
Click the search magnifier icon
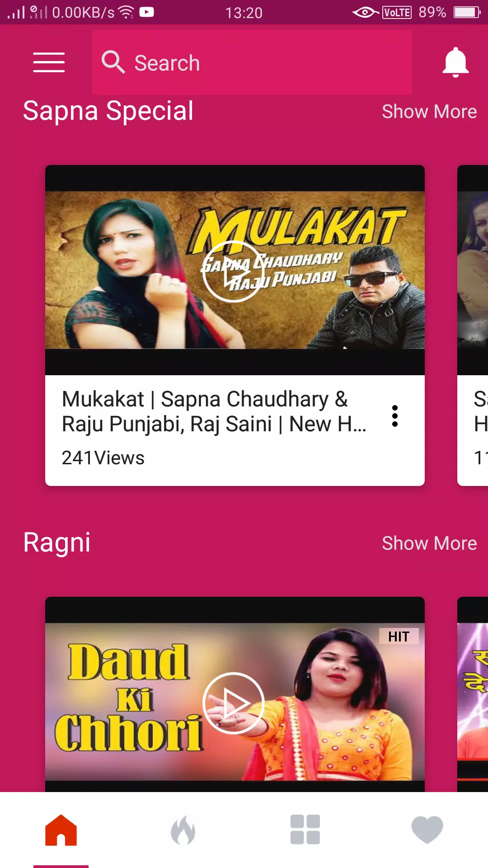113,62
